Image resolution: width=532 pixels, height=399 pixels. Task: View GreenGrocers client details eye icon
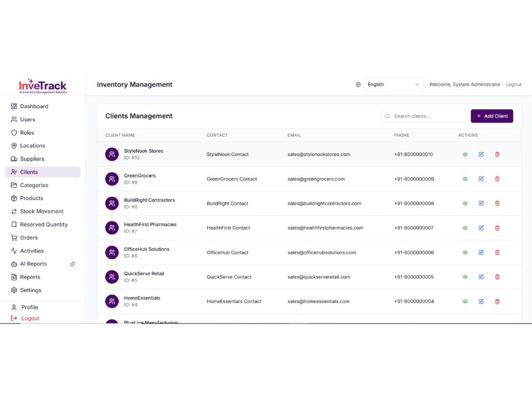pyautogui.click(x=465, y=179)
